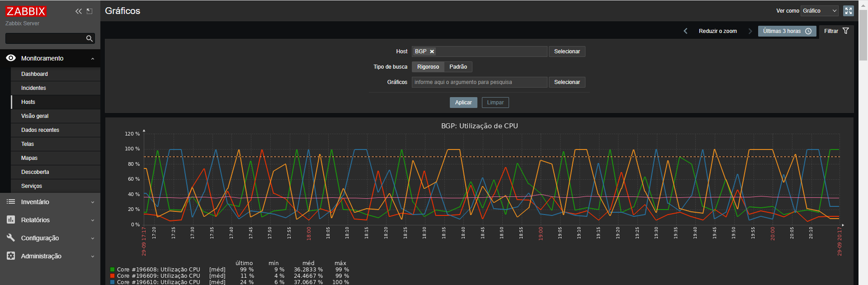This screenshot has width=868, height=285.
Task: Collapse the sidebar with double-chevron icon
Action: coord(79,11)
